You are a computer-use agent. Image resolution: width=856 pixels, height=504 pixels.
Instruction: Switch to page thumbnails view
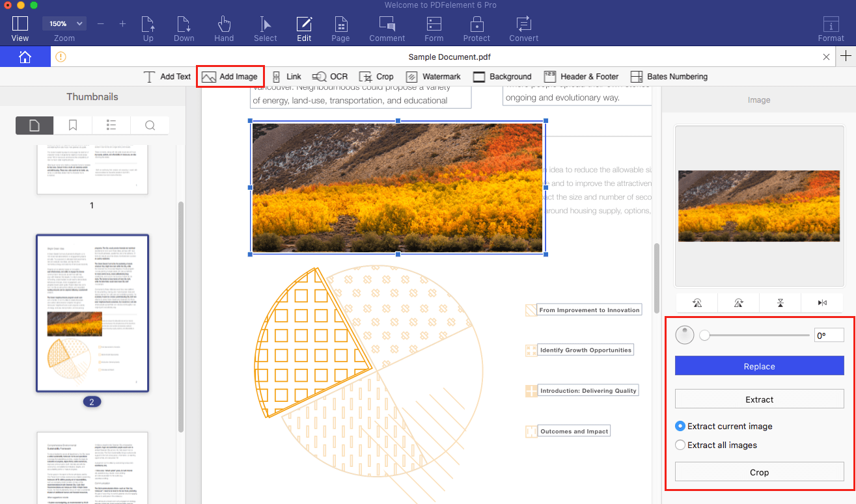(x=34, y=125)
